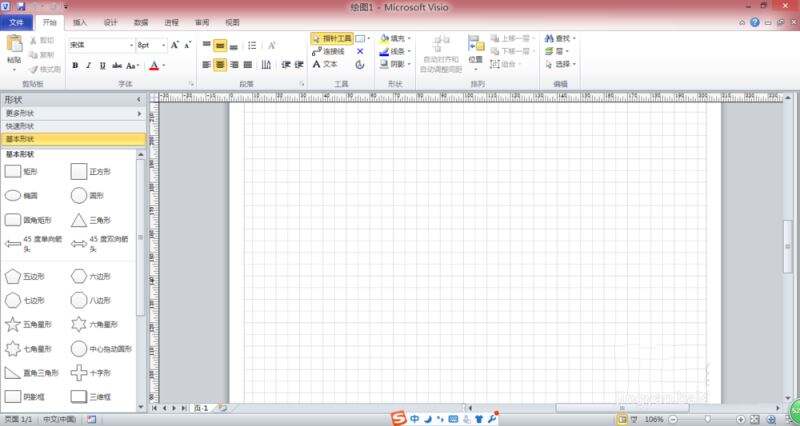The image size is (800, 426).
Task: Open the Quick Shapes (快速形状) stencil
Action: pyautogui.click(x=72, y=126)
